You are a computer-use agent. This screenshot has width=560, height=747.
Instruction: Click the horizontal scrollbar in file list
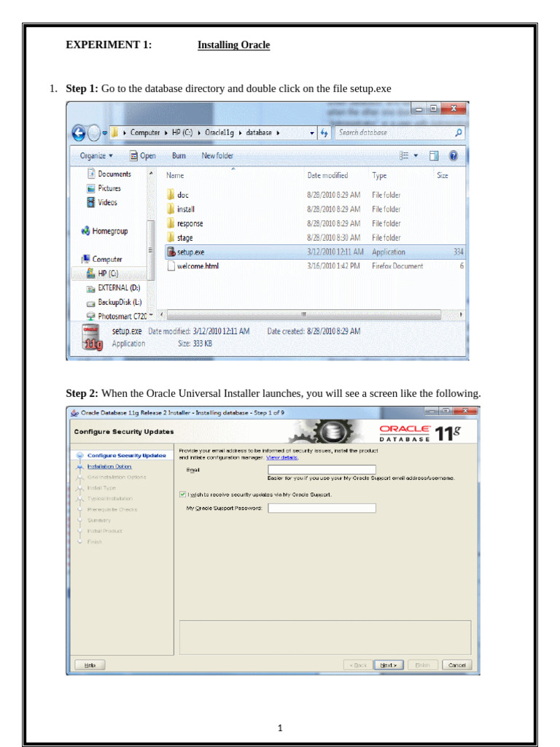tap(304, 314)
